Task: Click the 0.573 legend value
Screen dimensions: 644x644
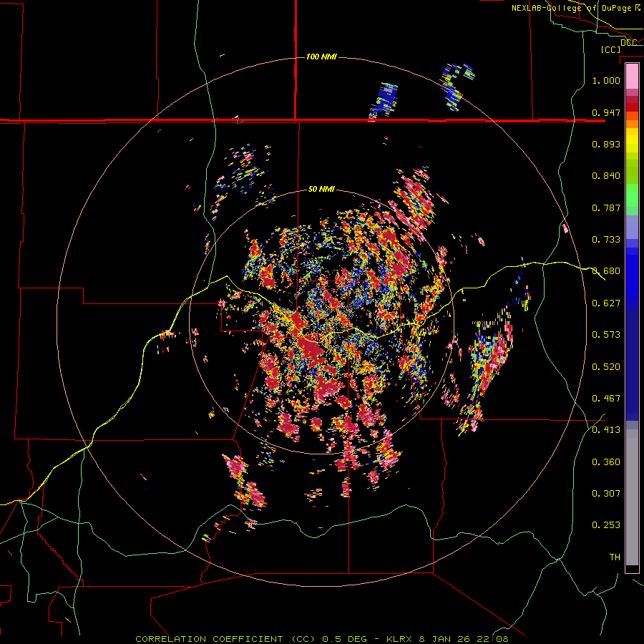Action: pos(606,335)
